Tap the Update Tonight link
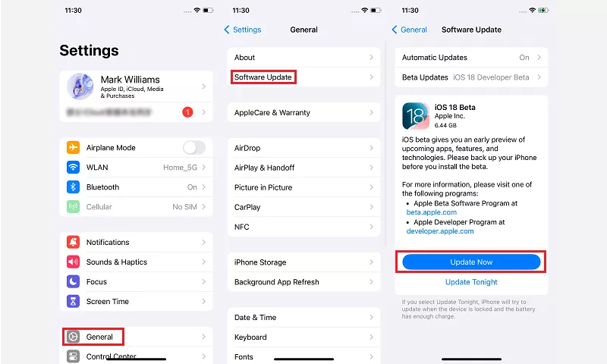Screen dimensions: 607x364 pos(471,282)
